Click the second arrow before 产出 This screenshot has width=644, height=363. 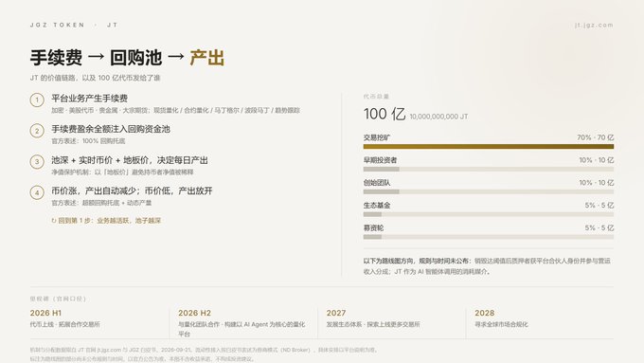point(176,57)
